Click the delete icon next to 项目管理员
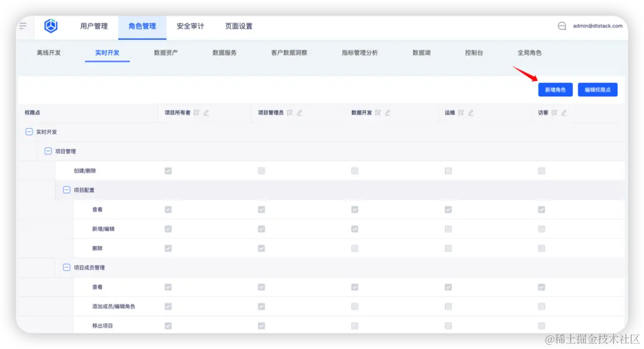Screen dimensions: 644x349 coord(289,113)
